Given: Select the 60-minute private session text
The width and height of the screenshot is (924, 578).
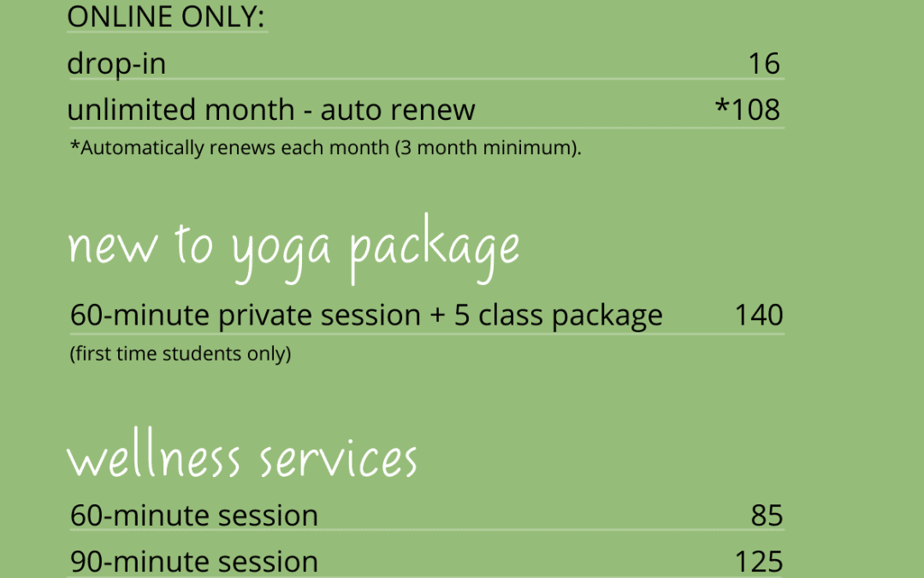Looking at the screenshot, I should click(x=245, y=315).
